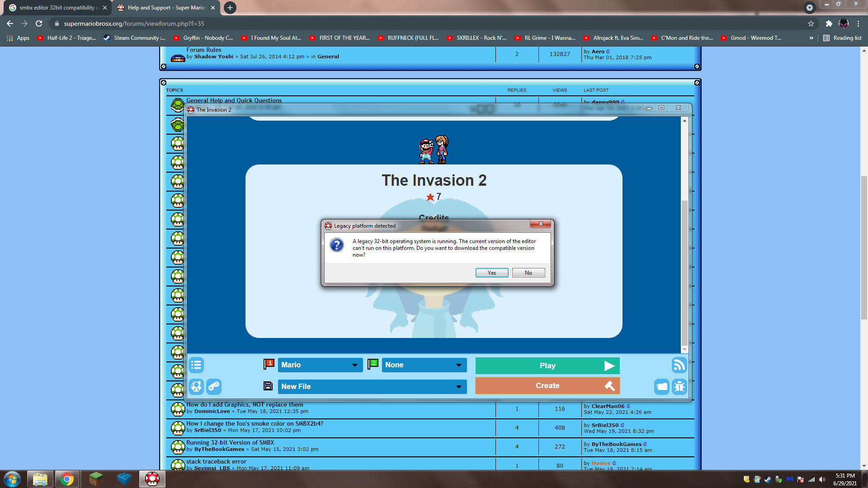Image resolution: width=868 pixels, height=488 pixels.
Task: Open the Apps bookmark shortcut
Action: [18, 38]
